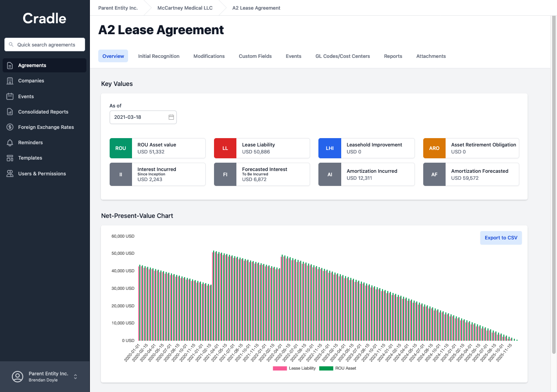This screenshot has height=392, width=557.
Task: Click the Foreign Exchange Rates dollar icon
Action: click(x=10, y=127)
